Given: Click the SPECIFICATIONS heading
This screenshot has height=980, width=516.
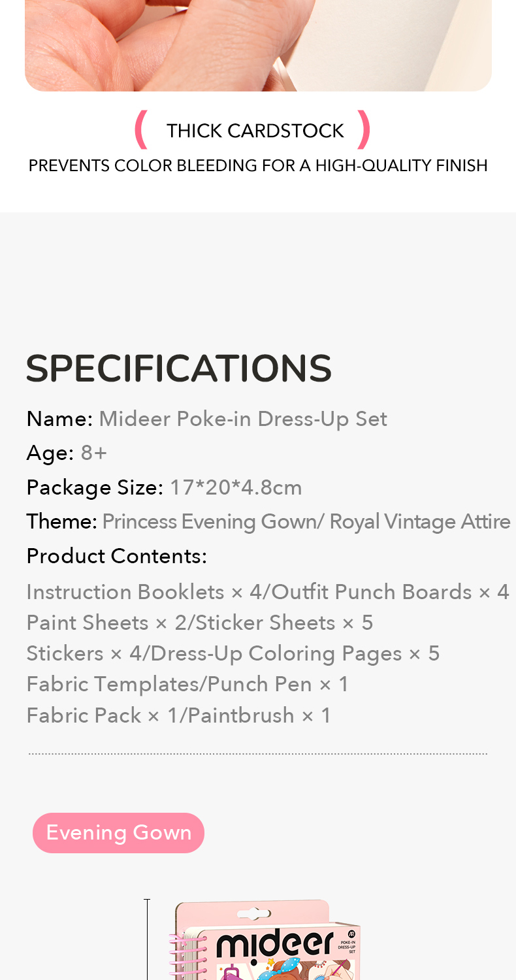Looking at the screenshot, I should pos(178,368).
